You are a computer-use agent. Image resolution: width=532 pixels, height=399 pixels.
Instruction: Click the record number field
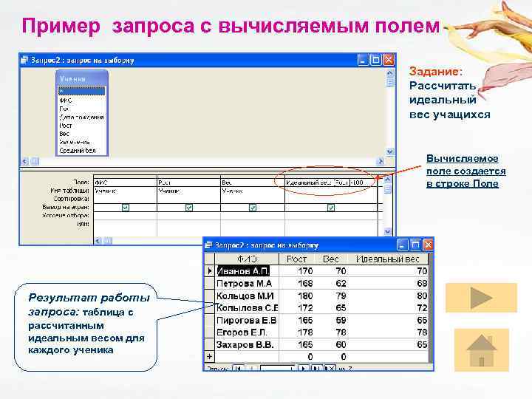point(278,368)
